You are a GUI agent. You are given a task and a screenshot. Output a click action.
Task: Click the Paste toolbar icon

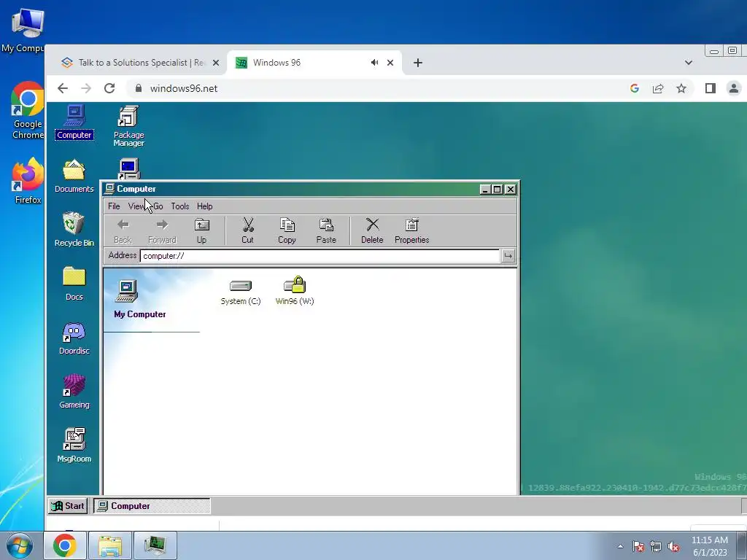[326, 231]
